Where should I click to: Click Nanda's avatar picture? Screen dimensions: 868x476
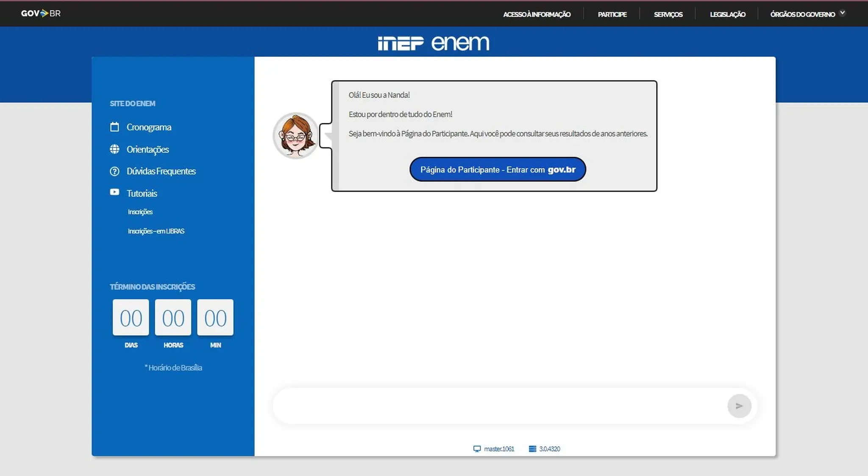click(x=295, y=136)
